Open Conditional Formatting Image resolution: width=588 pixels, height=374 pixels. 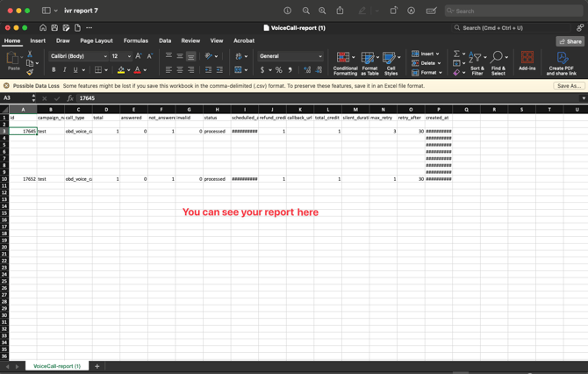pos(345,62)
